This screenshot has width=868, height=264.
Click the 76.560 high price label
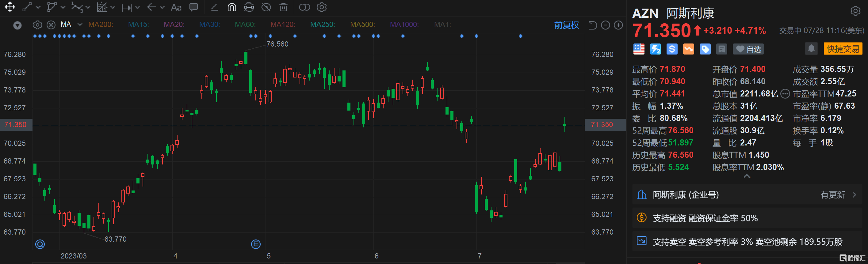pyautogui.click(x=277, y=44)
